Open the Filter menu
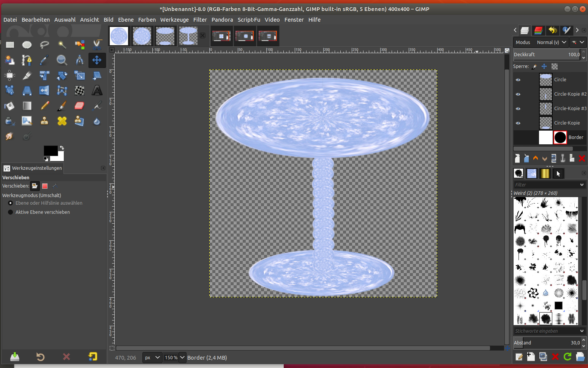 point(200,20)
